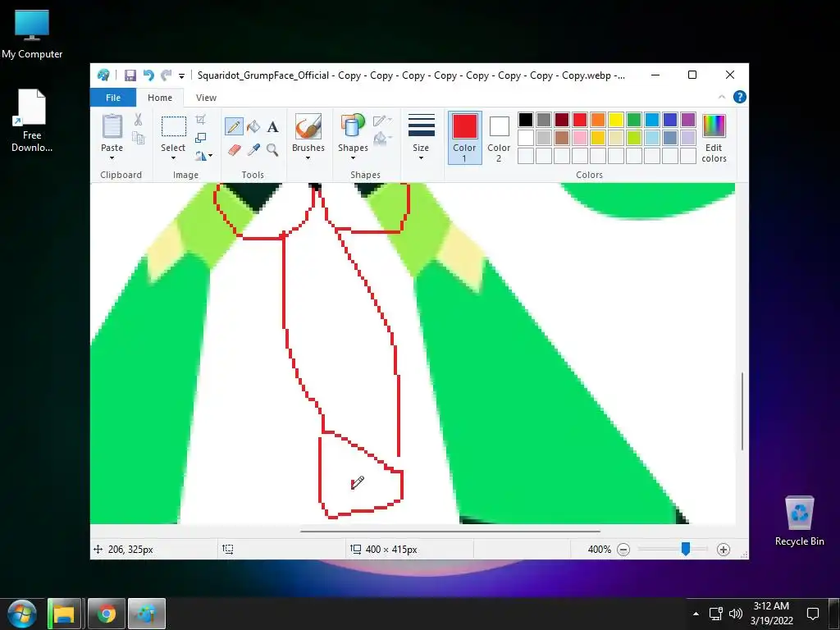The image size is (840, 630).
Task: Select the Pencil tool
Action: 234,126
